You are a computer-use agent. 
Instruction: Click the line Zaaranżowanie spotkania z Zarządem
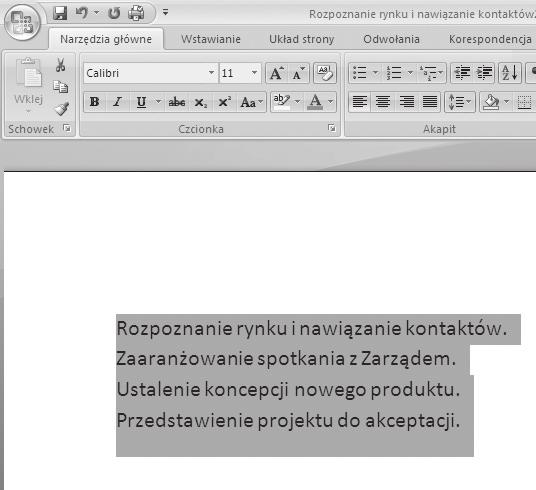pyautogui.click(x=286, y=359)
